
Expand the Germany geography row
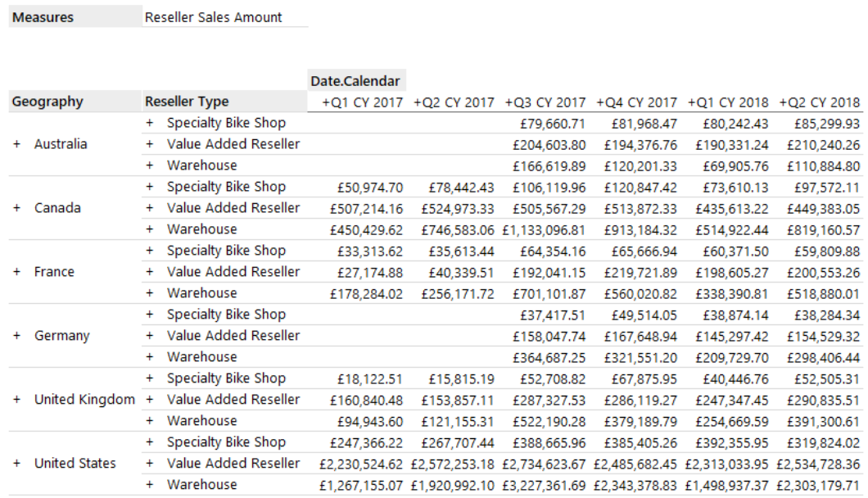[x=16, y=336]
